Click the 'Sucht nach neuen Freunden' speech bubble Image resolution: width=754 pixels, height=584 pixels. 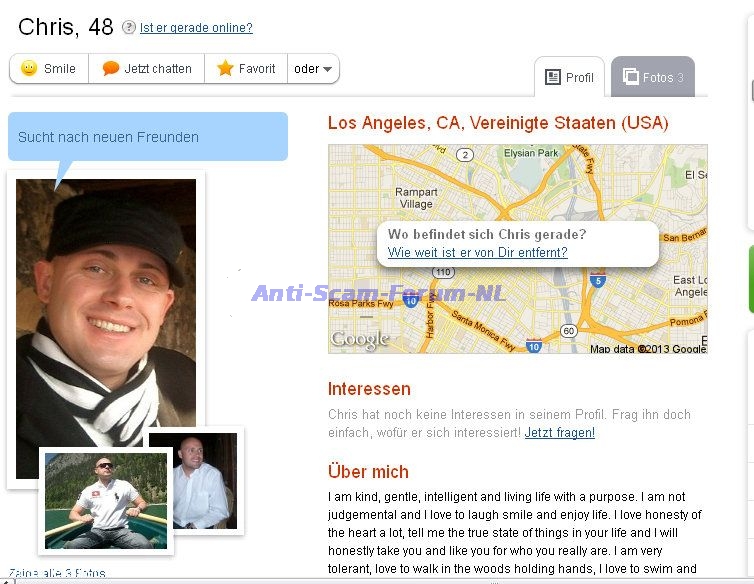click(147, 137)
